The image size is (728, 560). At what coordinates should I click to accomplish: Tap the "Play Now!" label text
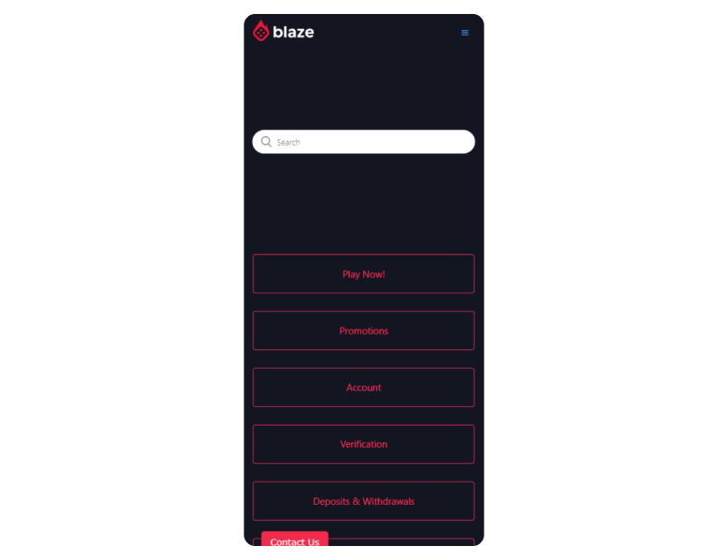pyautogui.click(x=364, y=274)
